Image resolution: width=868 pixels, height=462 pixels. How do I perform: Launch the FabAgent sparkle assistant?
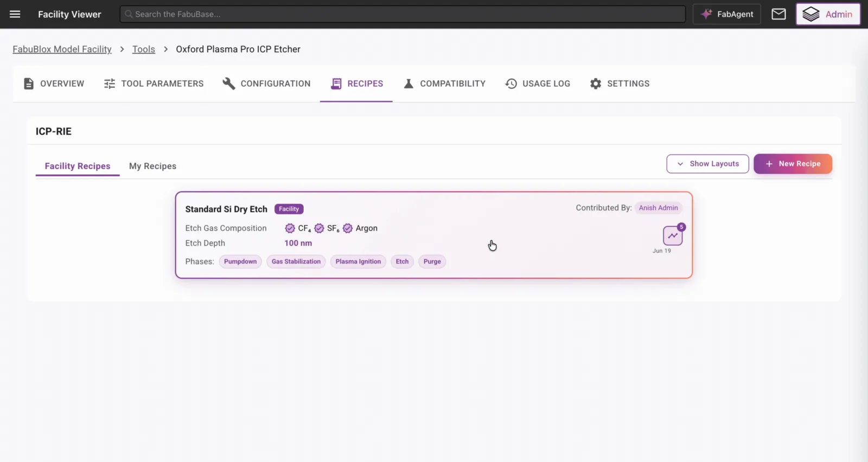coord(726,14)
